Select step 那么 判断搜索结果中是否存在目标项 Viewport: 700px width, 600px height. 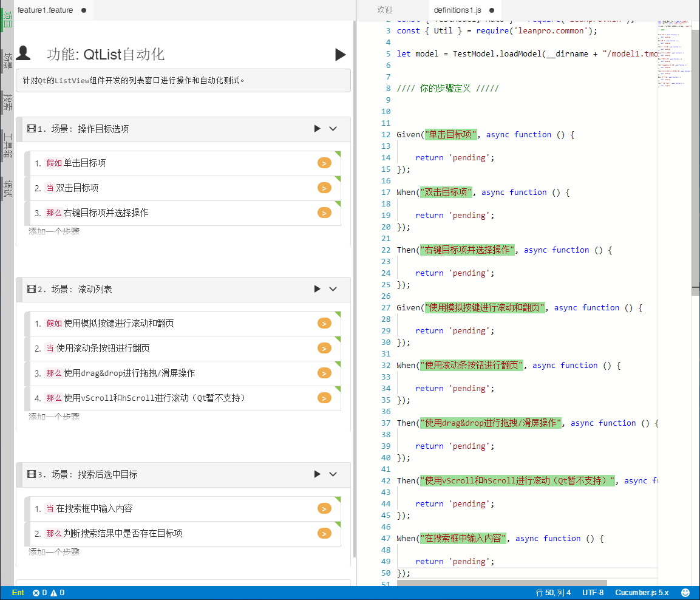pos(183,533)
